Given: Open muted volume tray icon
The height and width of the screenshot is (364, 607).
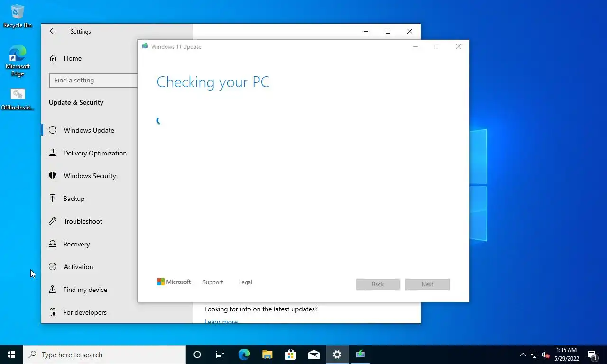Looking at the screenshot, I should (x=545, y=355).
